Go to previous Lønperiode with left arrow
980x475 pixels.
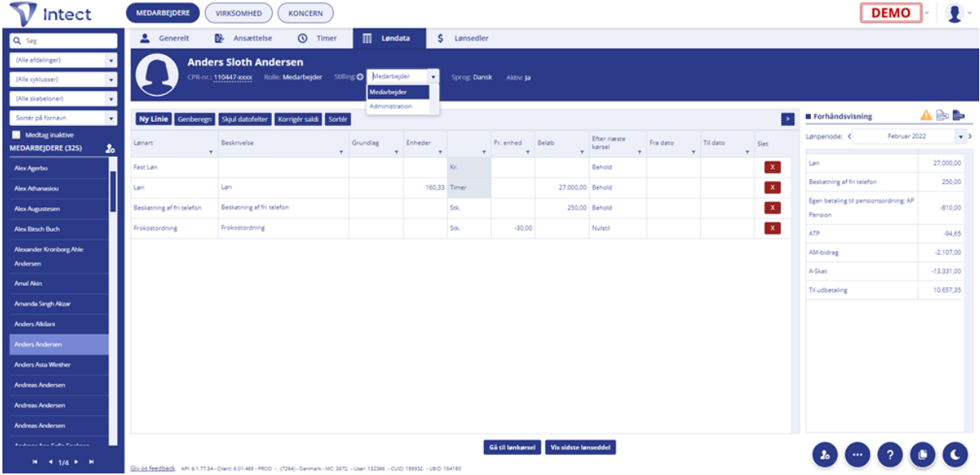(x=849, y=136)
